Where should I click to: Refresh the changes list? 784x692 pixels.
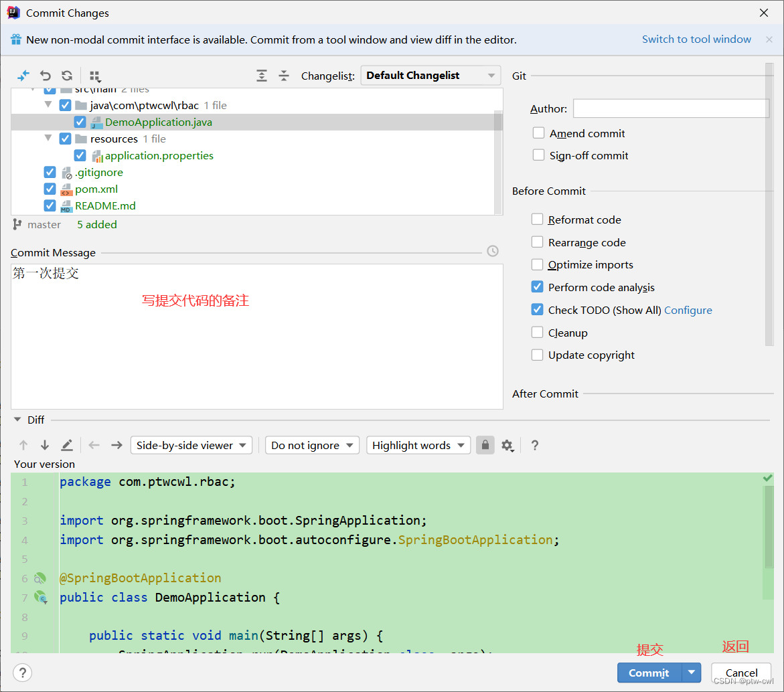click(67, 76)
